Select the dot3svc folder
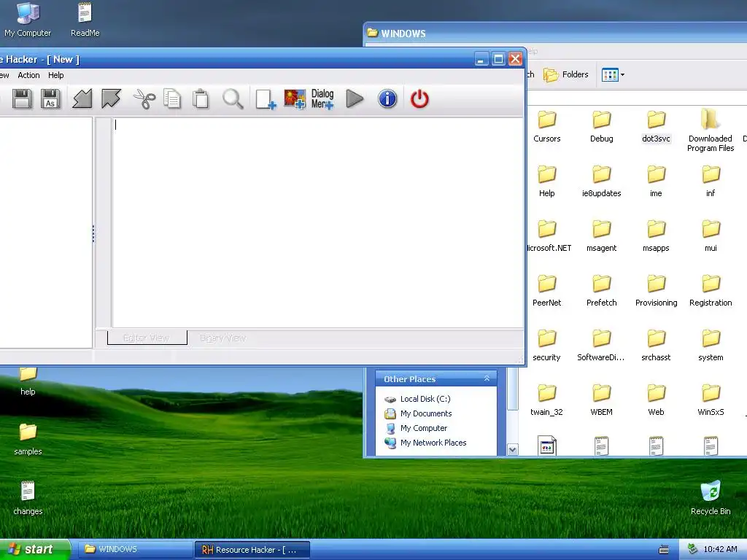 [x=656, y=126]
